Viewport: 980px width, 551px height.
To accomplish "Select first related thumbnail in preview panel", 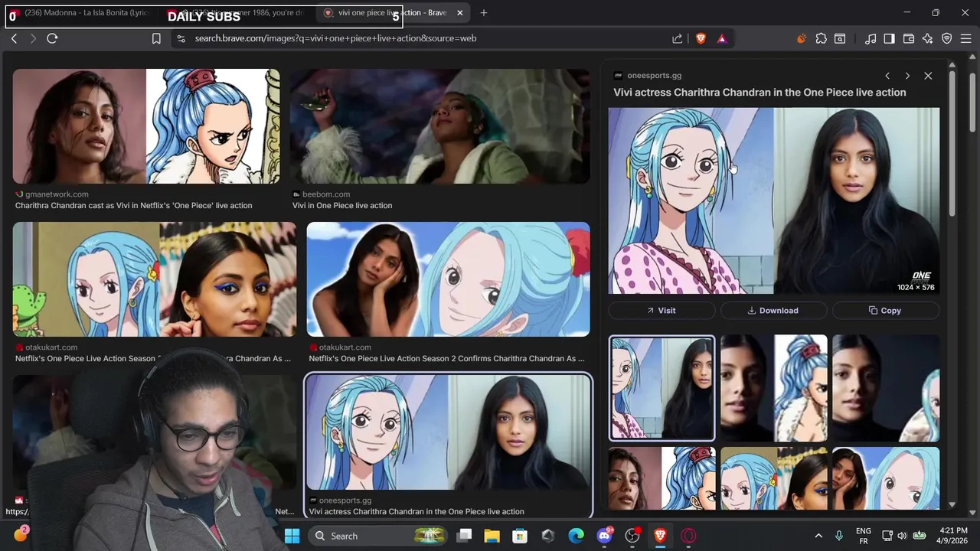I will (x=661, y=388).
